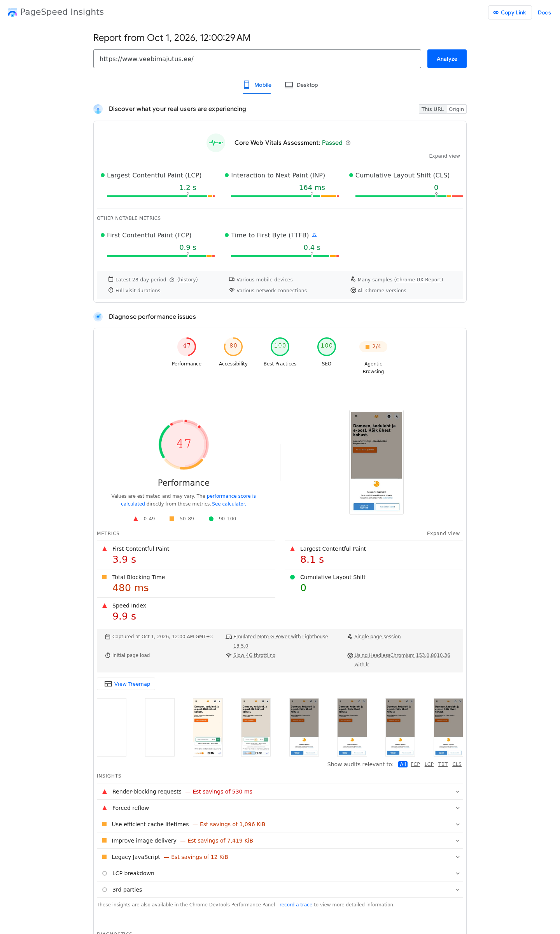Expand view of Core Web Vitals field data
Image resolution: width=560 pixels, height=934 pixels.
(444, 156)
